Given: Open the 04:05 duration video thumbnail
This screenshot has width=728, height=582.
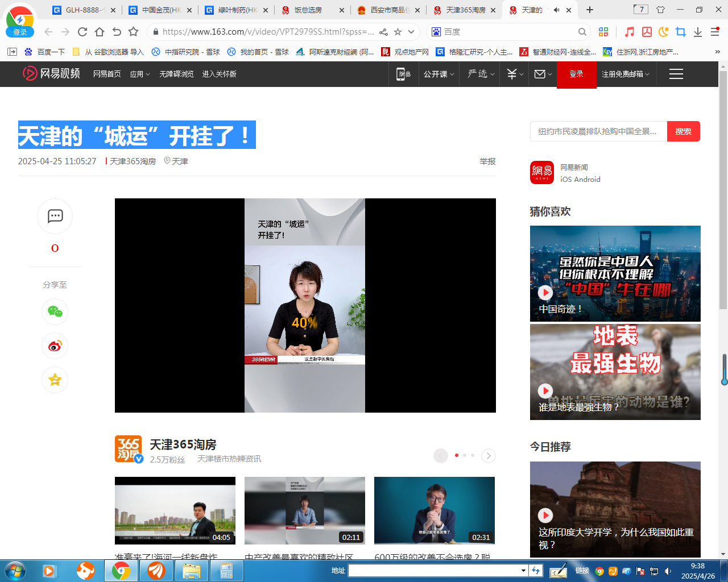Looking at the screenshot, I should click(175, 510).
